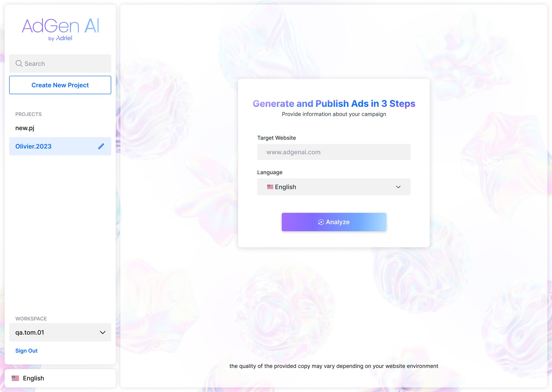Select the pencil icon to rename Olivier.2023

(101, 146)
